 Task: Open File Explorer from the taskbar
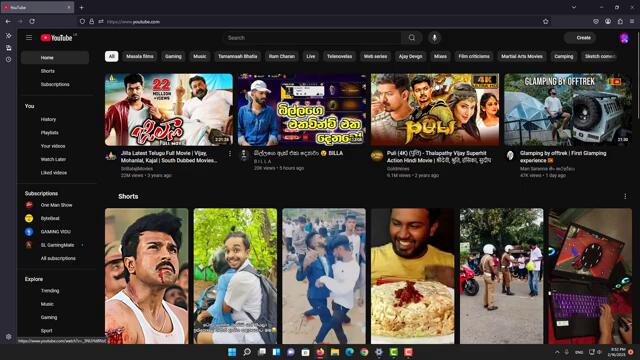click(x=335, y=352)
